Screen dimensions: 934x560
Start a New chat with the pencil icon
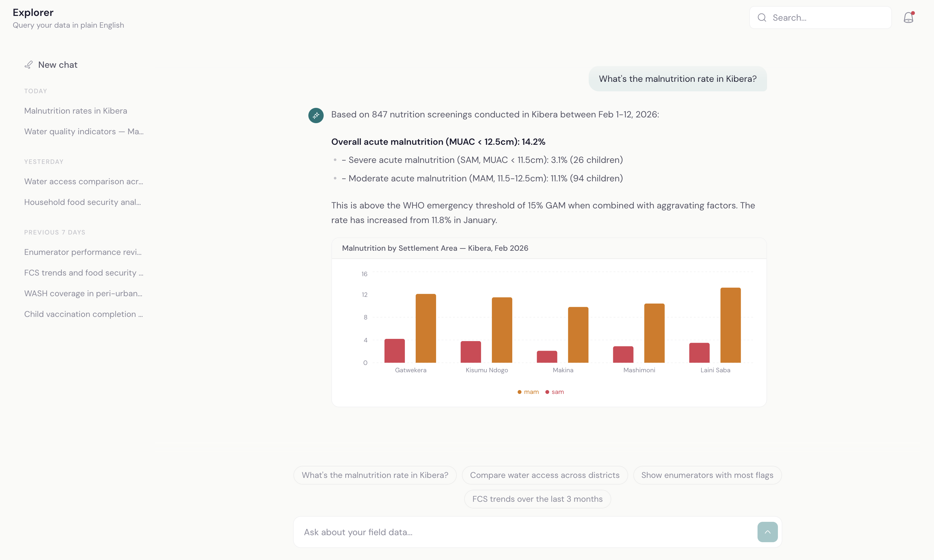[51, 65]
